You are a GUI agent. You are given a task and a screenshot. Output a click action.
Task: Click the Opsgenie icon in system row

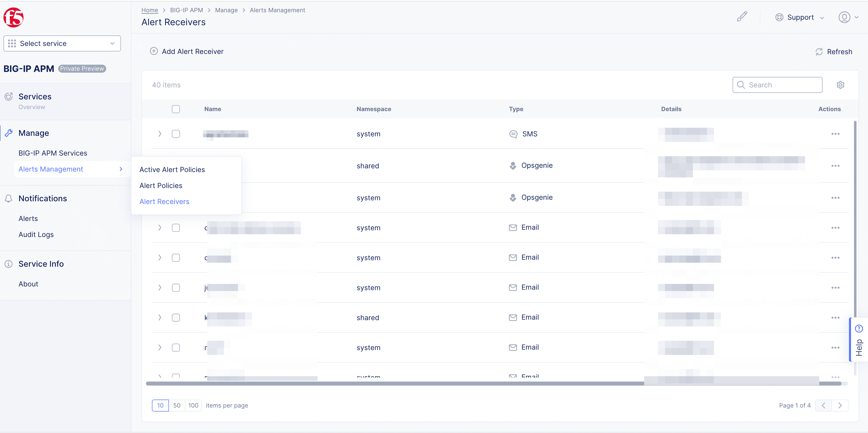(x=512, y=198)
